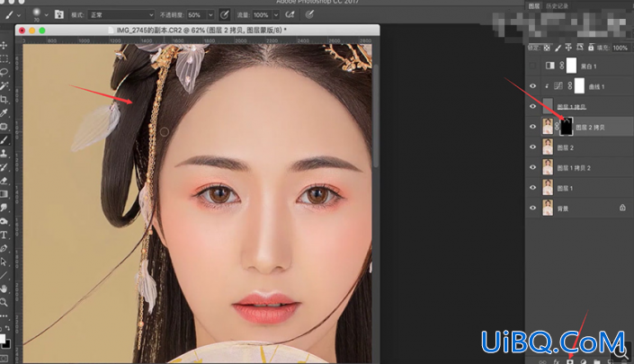Select the Smudge tool
This screenshot has width=634, height=364.
point(4,208)
